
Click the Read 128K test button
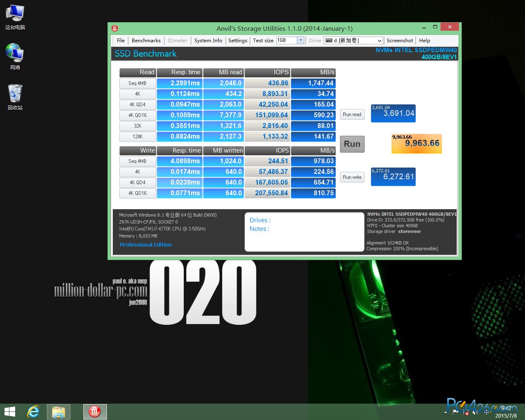pyautogui.click(x=137, y=137)
